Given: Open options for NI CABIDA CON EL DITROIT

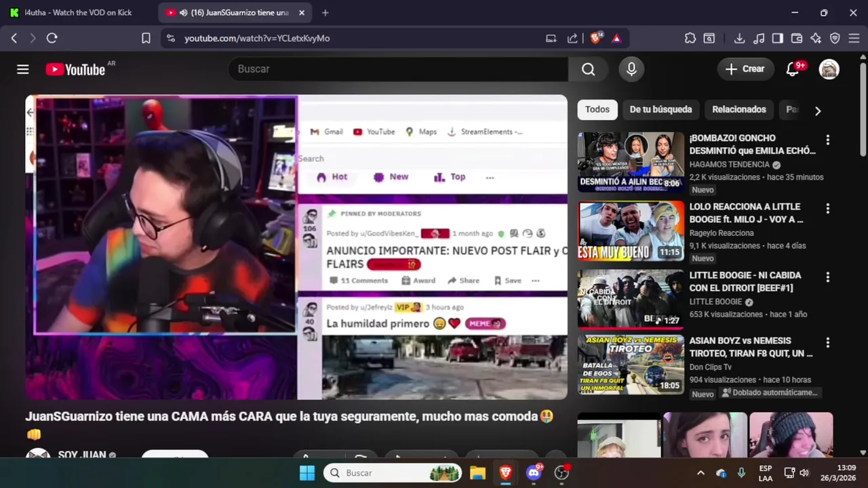Looking at the screenshot, I should click(x=827, y=277).
